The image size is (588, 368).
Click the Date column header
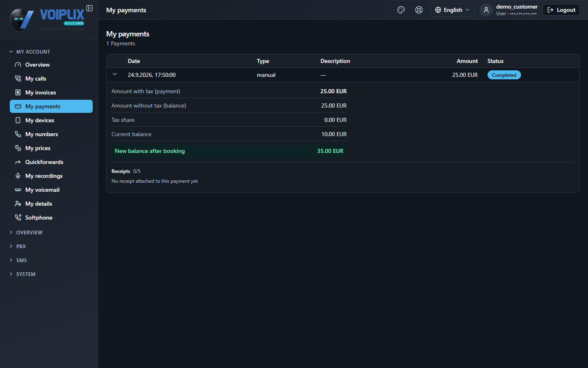click(x=134, y=61)
